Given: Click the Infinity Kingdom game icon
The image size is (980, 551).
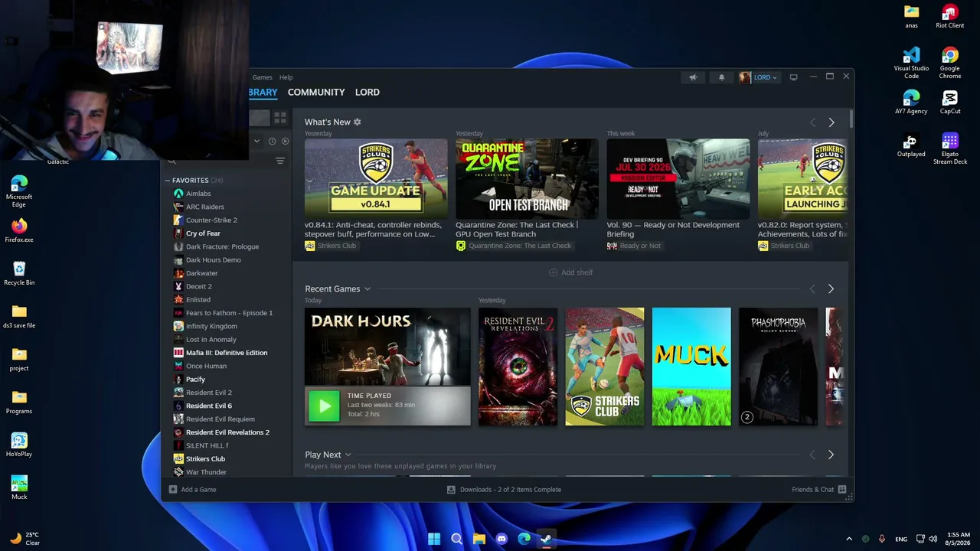Looking at the screenshot, I should pyautogui.click(x=178, y=326).
